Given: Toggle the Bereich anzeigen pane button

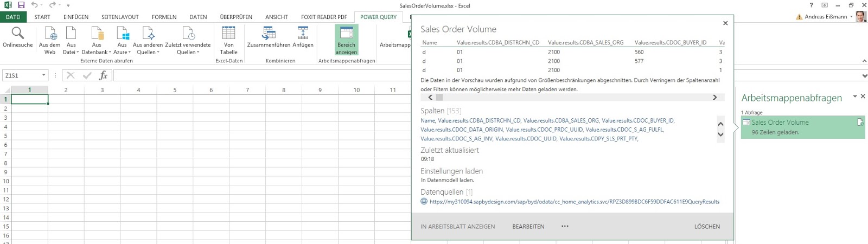Looking at the screenshot, I should 346,40.
